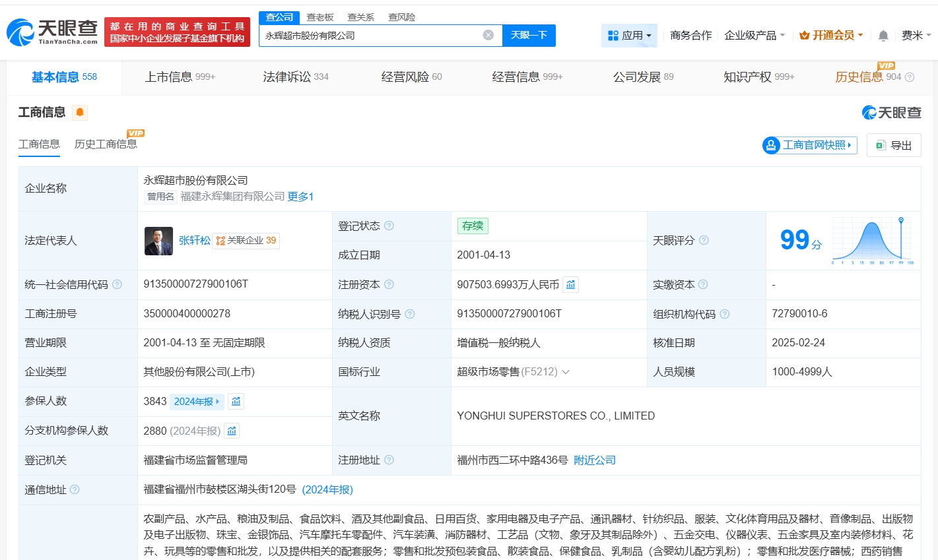The height and width of the screenshot is (560, 938).
Task: Switch to the 法律诉讼 tab
Action: coord(295,77)
